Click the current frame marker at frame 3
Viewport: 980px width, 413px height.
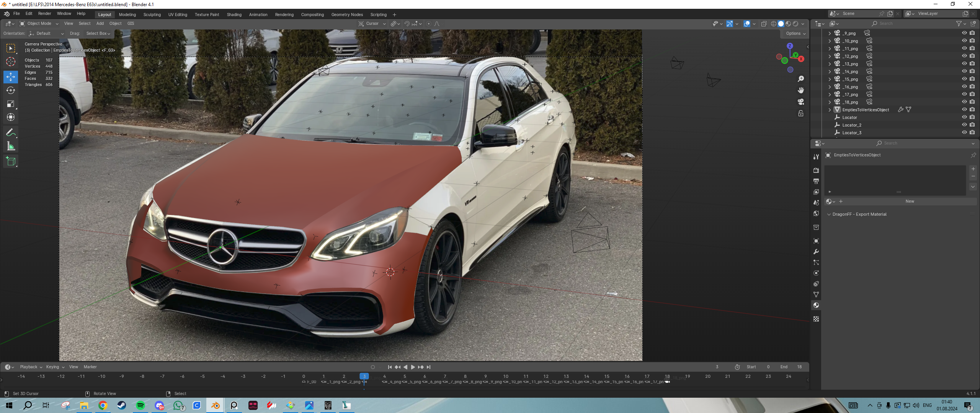click(x=364, y=376)
